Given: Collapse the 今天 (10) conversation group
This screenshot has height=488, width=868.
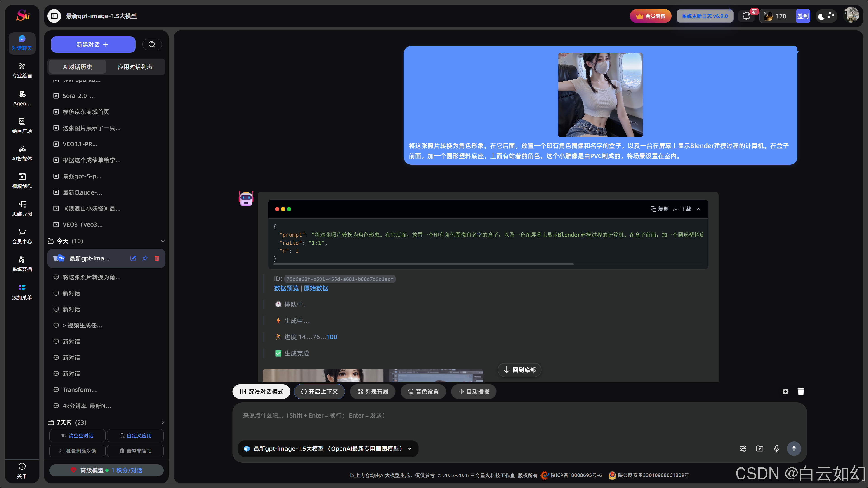Looking at the screenshot, I should point(163,241).
